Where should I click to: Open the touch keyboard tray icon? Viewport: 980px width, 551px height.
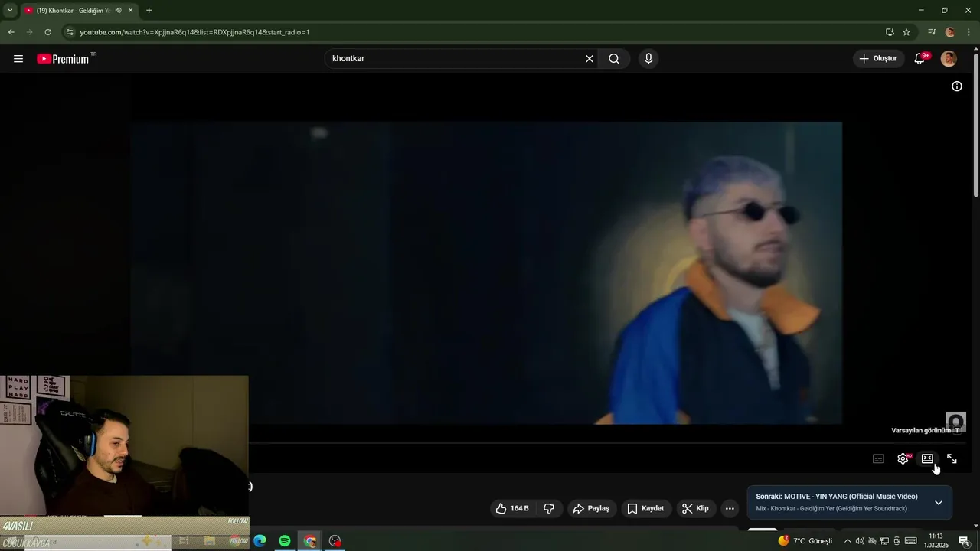911,541
